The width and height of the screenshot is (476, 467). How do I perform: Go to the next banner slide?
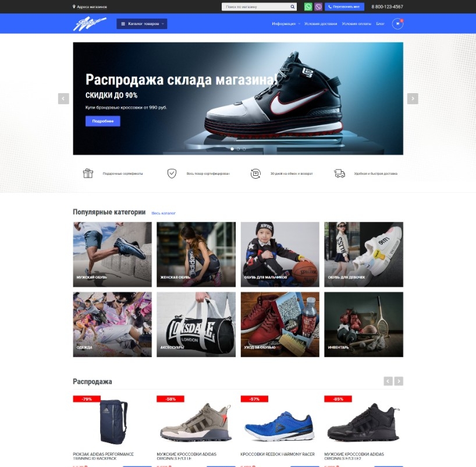click(413, 98)
